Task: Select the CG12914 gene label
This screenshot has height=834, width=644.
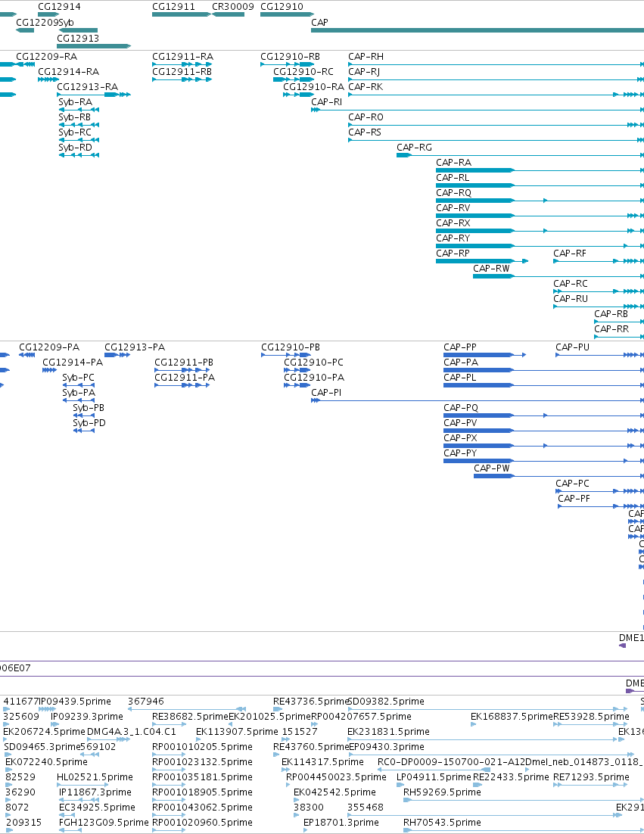Action: click(59, 7)
